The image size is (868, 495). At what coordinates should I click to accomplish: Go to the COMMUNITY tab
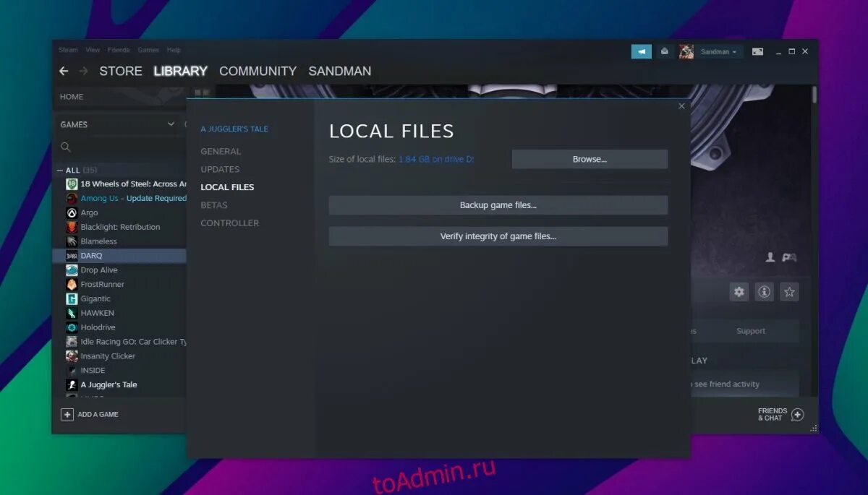[258, 71]
